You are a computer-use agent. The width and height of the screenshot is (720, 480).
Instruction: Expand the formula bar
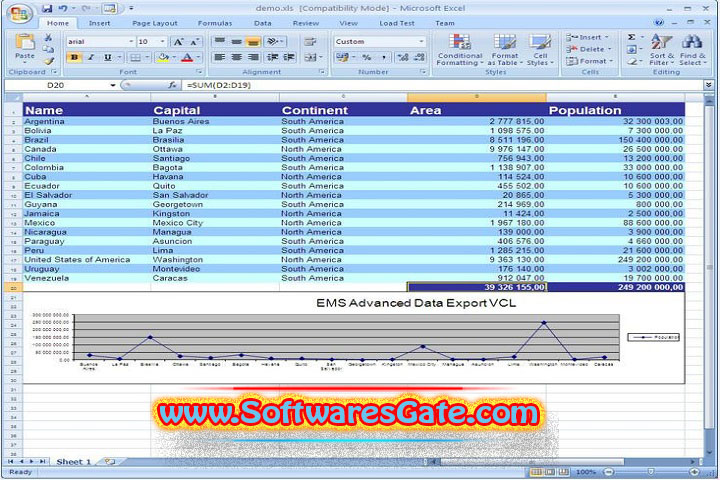(x=709, y=85)
